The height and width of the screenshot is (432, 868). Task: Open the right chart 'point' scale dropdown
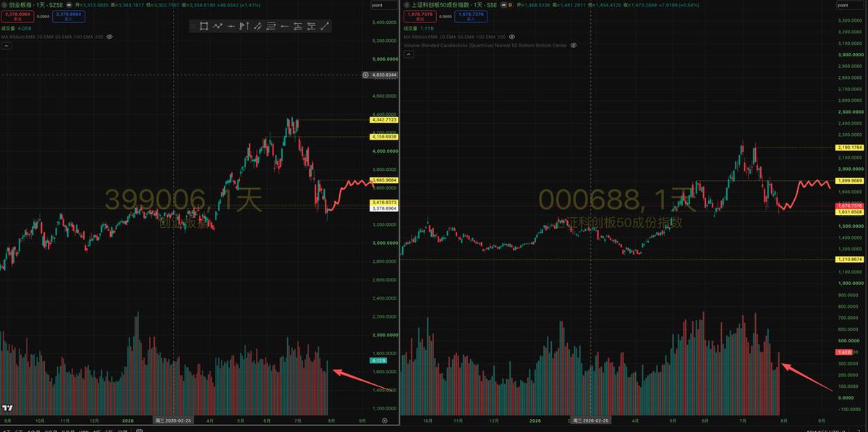pos(849,5)
